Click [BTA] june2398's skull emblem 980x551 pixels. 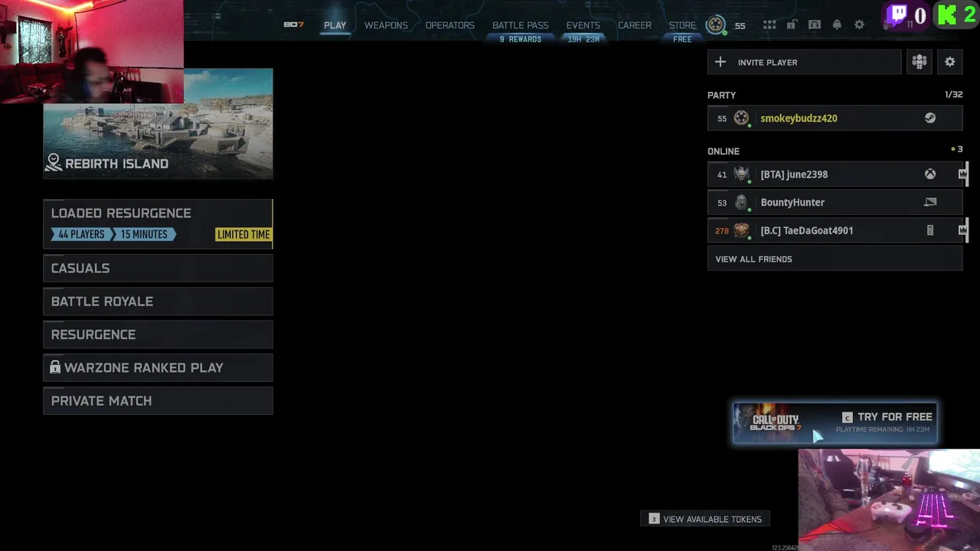(741, 174)
